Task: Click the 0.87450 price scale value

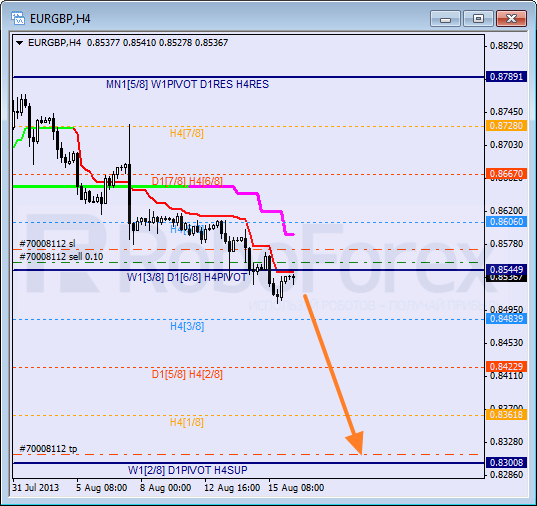Action: (507, 112)
